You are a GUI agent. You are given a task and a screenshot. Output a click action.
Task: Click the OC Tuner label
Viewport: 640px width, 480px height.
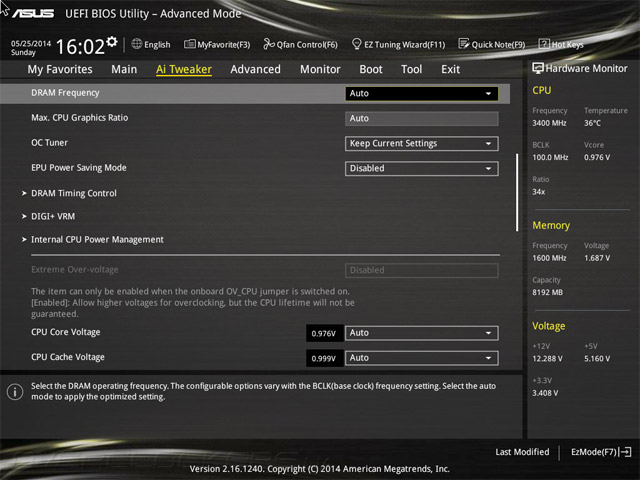click(x=49, y=143)
